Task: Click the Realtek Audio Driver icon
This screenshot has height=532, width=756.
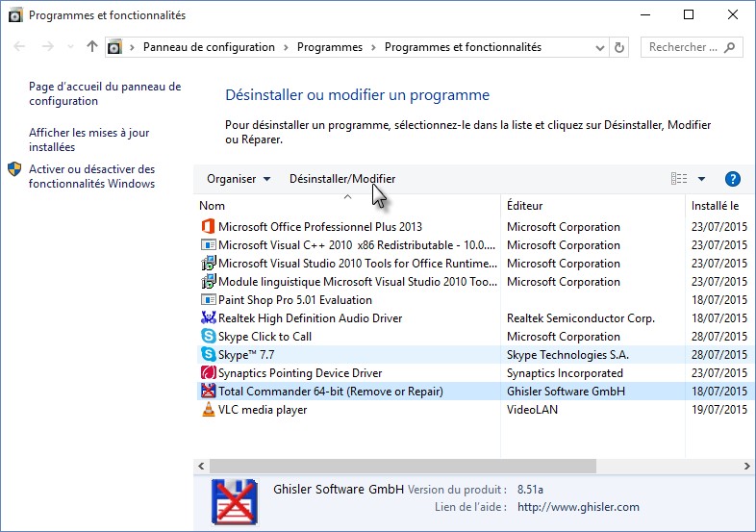Action: point(209,318)
